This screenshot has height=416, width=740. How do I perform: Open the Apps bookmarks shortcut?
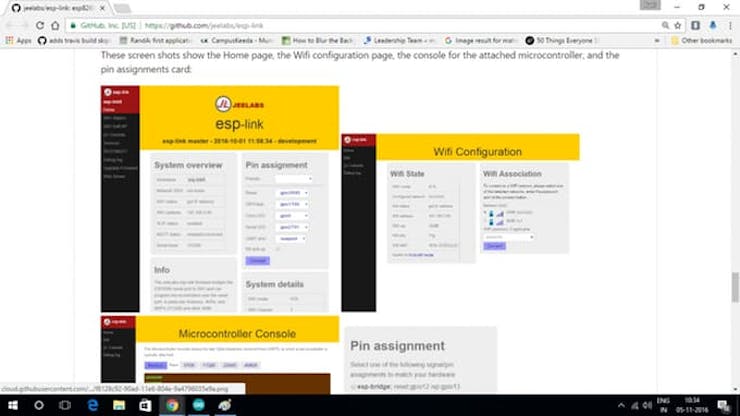(18, 41)
